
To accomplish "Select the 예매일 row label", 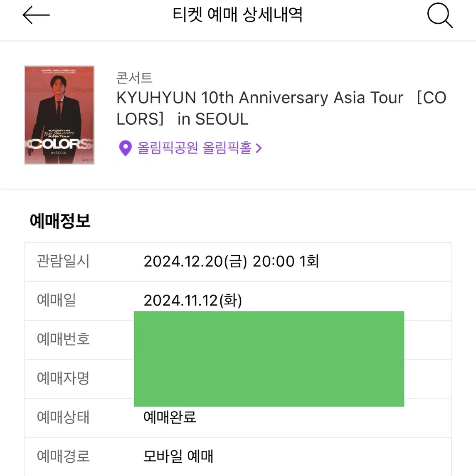I will (57, 300).
